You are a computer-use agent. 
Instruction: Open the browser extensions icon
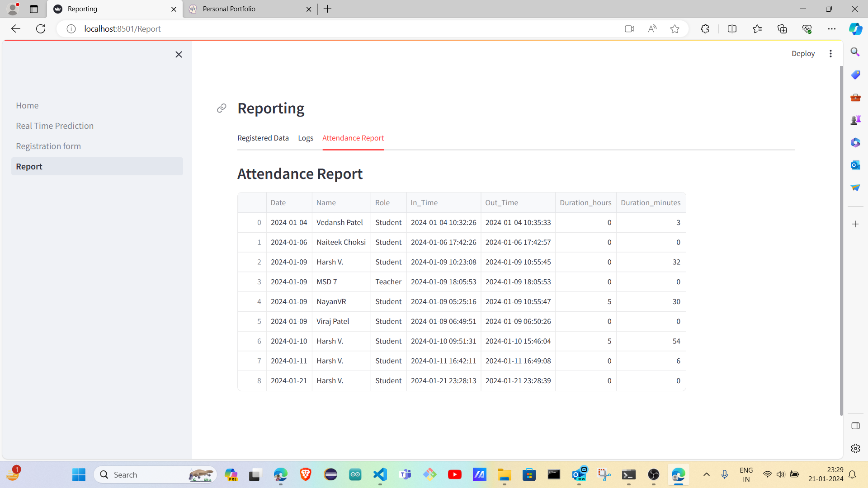coord(705,28)
